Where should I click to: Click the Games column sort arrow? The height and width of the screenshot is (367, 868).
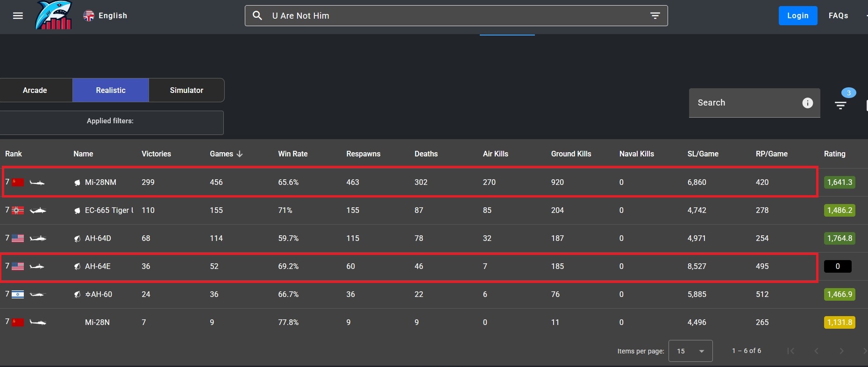point(240,154)
